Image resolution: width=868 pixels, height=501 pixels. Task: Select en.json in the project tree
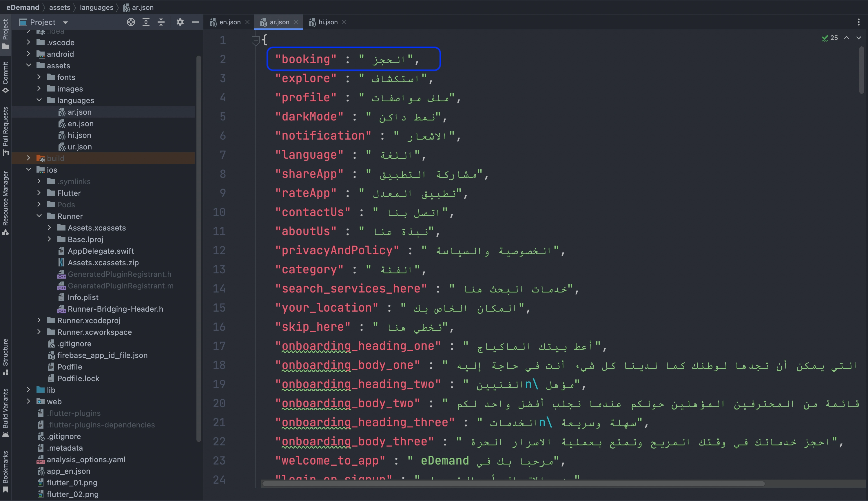[x=81, y=124]
